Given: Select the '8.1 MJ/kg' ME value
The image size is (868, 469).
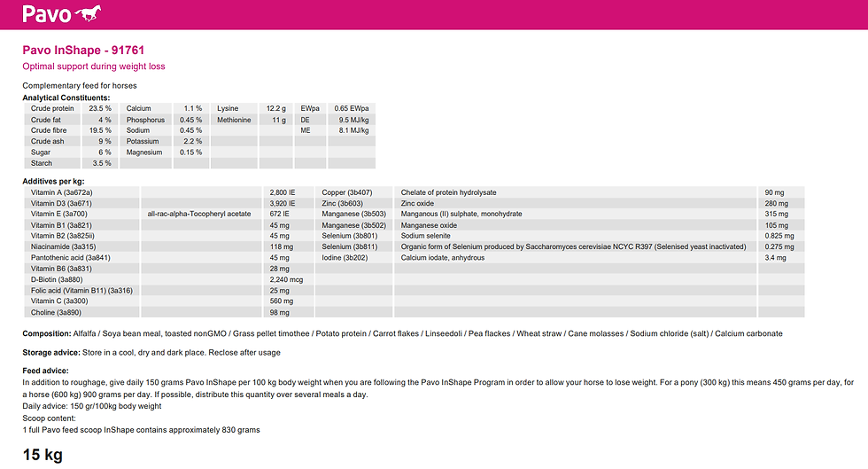Looking at the screenshot, I should pyautogui.click(x=353, y=130).
